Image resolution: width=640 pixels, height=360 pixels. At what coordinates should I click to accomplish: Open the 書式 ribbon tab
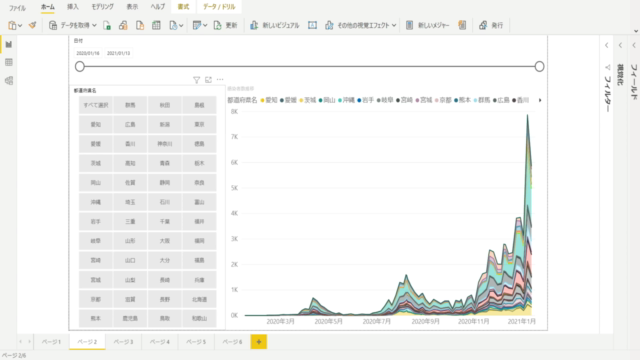[184, 7]
